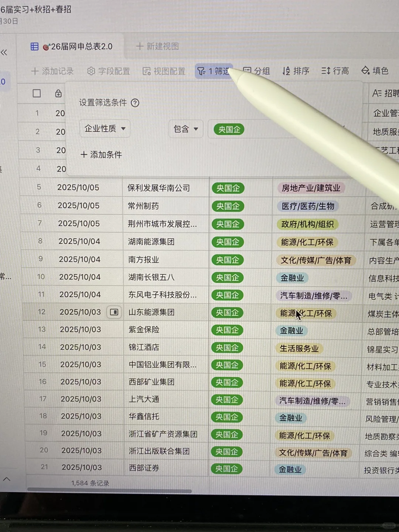399x532 pixels.
Task: Click 政府/机构/组织 industry tag
Action: pyautogui.click(x=307, y=224)
